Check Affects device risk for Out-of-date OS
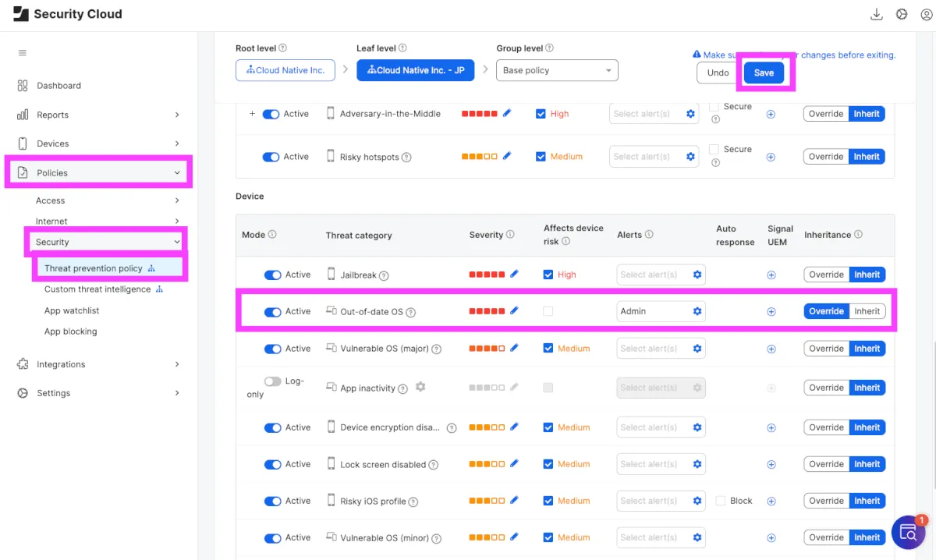Viewport: 936px width, 560px height. pos(548,311)
